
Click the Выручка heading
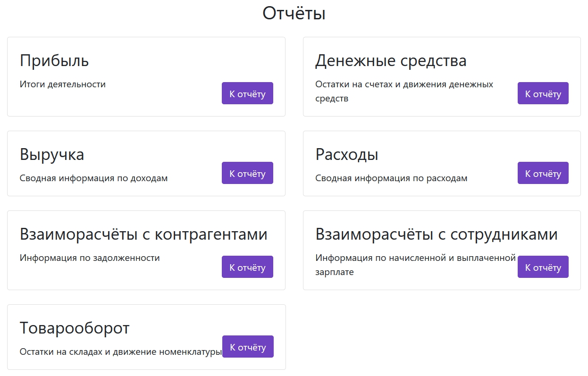coord(52,155)
